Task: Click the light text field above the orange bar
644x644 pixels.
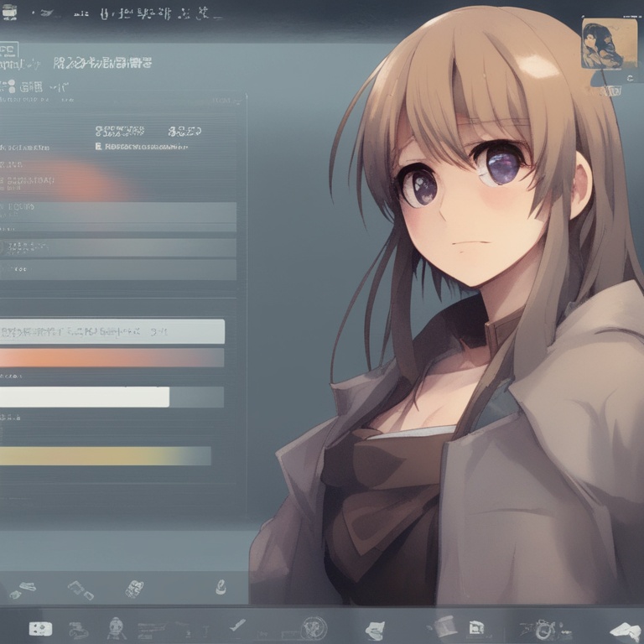Action: point(112,331)
